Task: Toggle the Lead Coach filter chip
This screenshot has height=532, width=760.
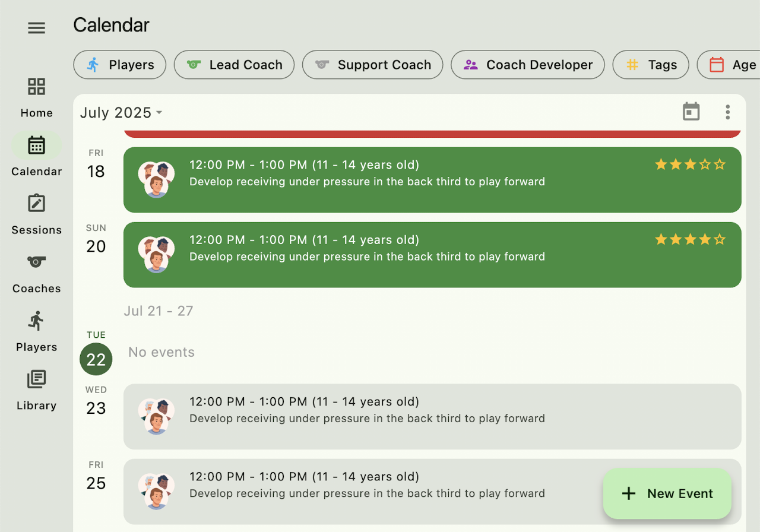Action: tap(234, 65)
